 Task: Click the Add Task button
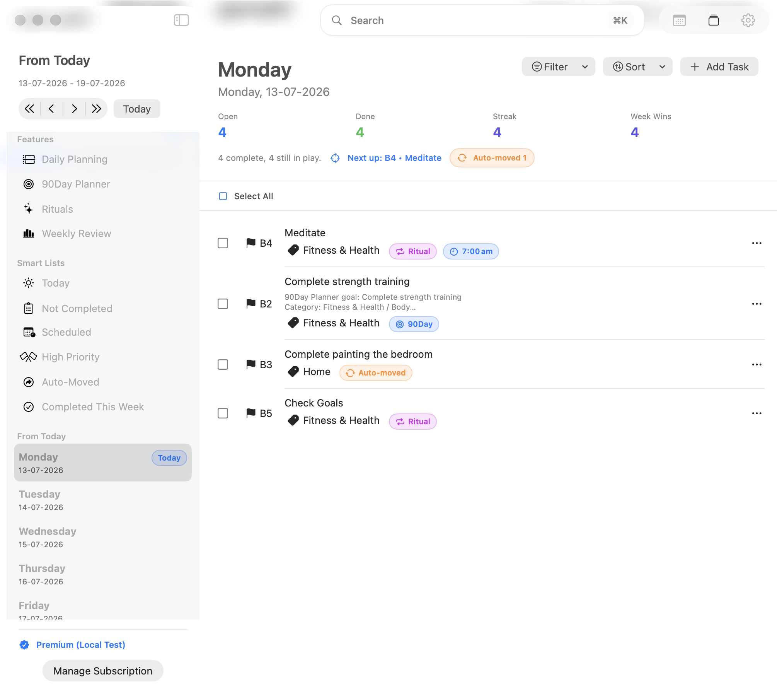point(719,67)
